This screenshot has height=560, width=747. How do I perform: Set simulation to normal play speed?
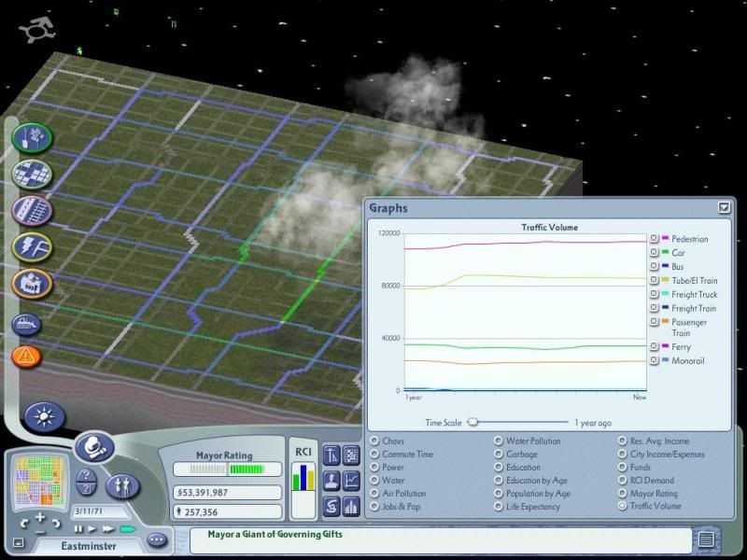coord(92,529)
